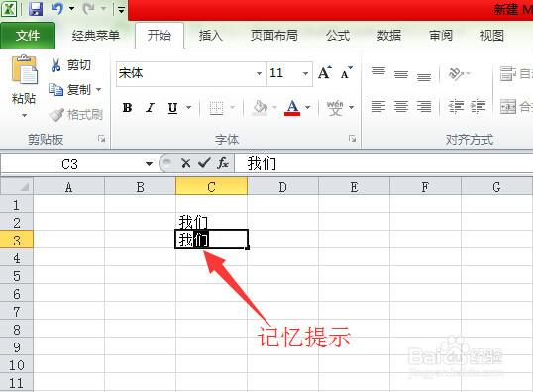
Task: Click the 复制 button
Action: [70, 90]
